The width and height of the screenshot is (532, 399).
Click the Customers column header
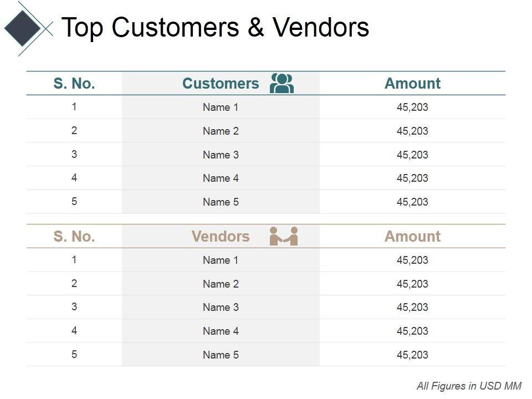[221, 84]
